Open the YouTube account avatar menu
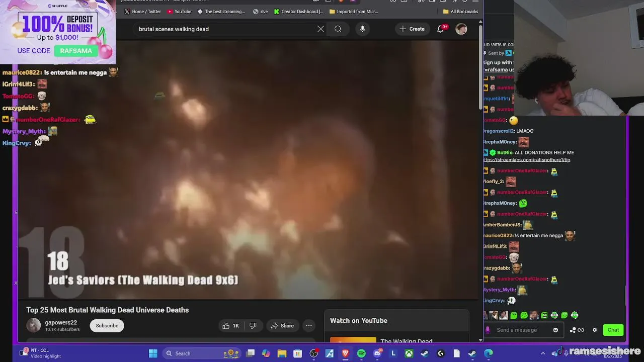This screenshot has width=644, height=362. (x=461, y=29)
